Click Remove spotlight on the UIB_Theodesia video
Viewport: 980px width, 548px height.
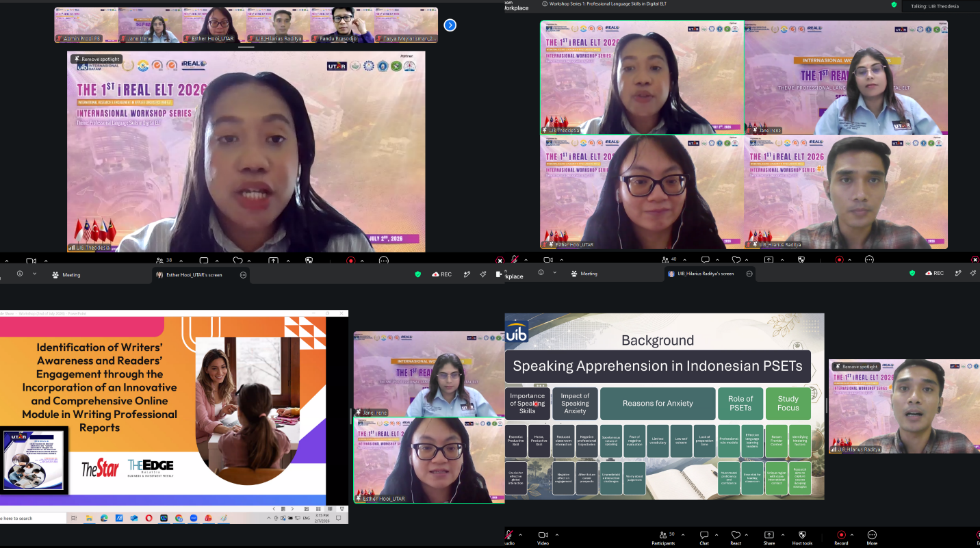tap(96, 60)
